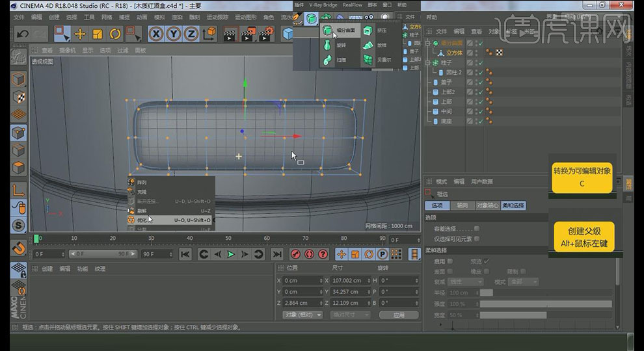This screenshot has width=644, height=351.
Task: Open the 网格 menu
Action: (107, 18)
